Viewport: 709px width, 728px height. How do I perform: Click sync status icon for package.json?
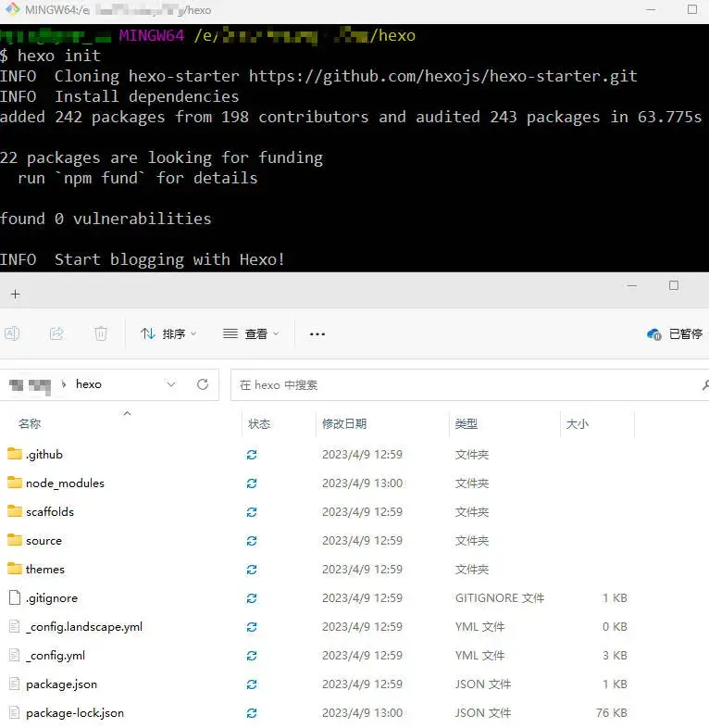(252, 684)
